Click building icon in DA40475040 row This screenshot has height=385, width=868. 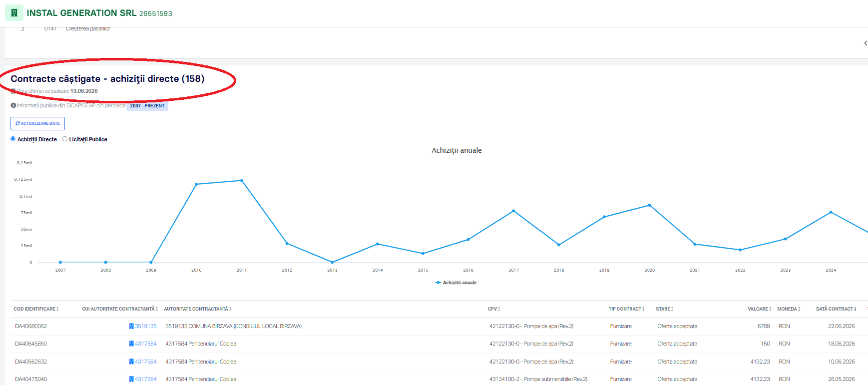(x=131, y=379)
